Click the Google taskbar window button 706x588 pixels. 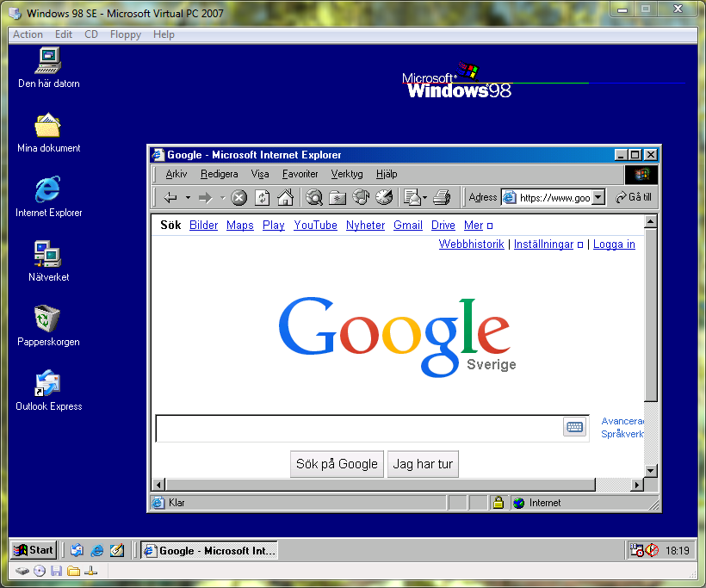tap(209, 550)
